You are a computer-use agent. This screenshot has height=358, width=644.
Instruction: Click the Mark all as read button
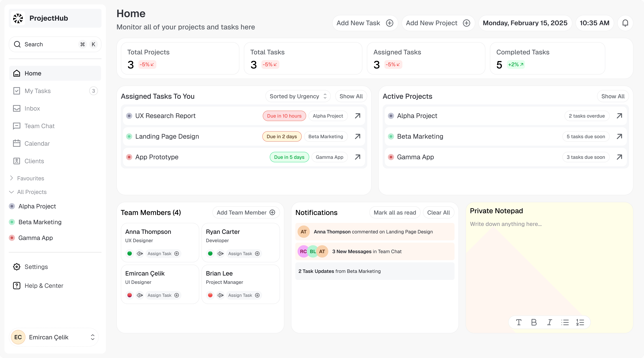click(x=394, y=213)
